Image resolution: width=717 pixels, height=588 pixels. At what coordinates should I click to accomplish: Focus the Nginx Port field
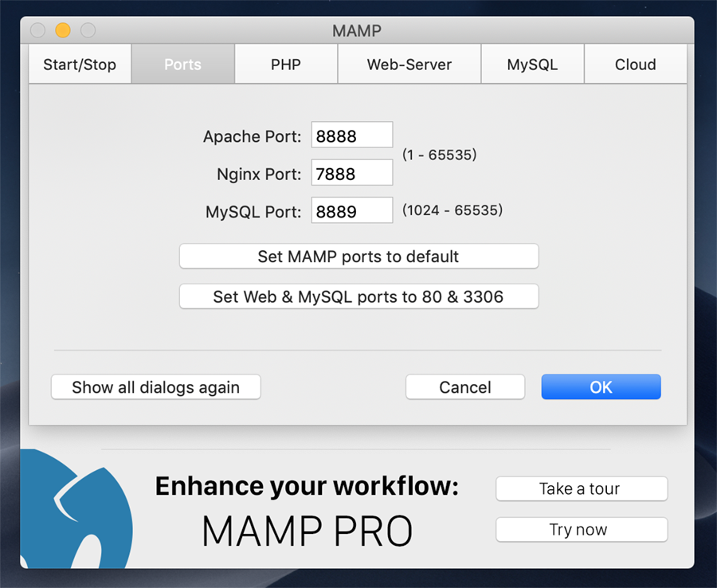pos(352,173)
